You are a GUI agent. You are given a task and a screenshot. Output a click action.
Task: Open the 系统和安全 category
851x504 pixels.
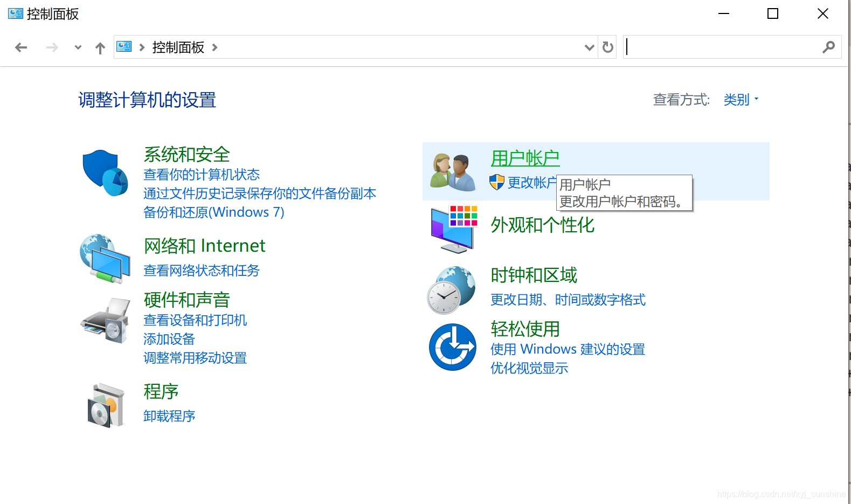tap(187, 154)
